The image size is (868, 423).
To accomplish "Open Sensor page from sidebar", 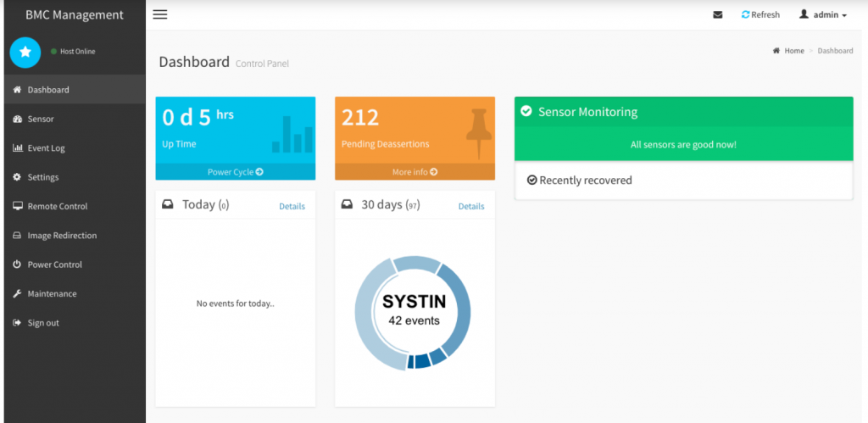I will click(40, 119).
